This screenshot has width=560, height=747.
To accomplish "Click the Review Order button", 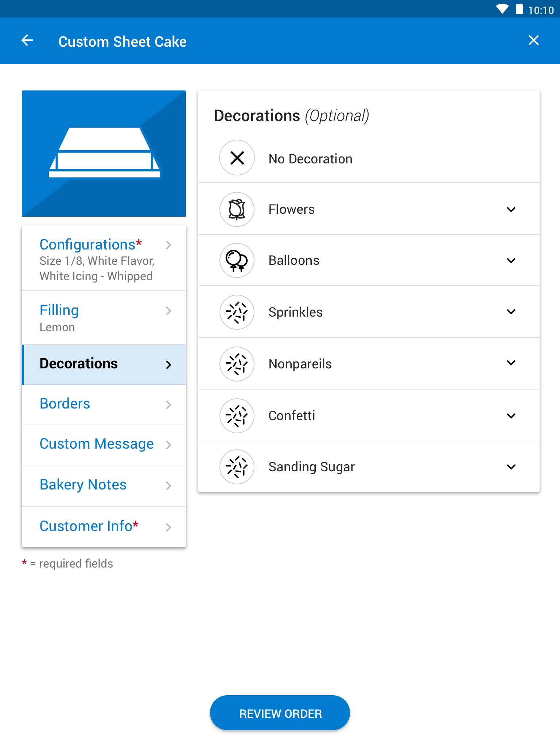I will [280, 713].
